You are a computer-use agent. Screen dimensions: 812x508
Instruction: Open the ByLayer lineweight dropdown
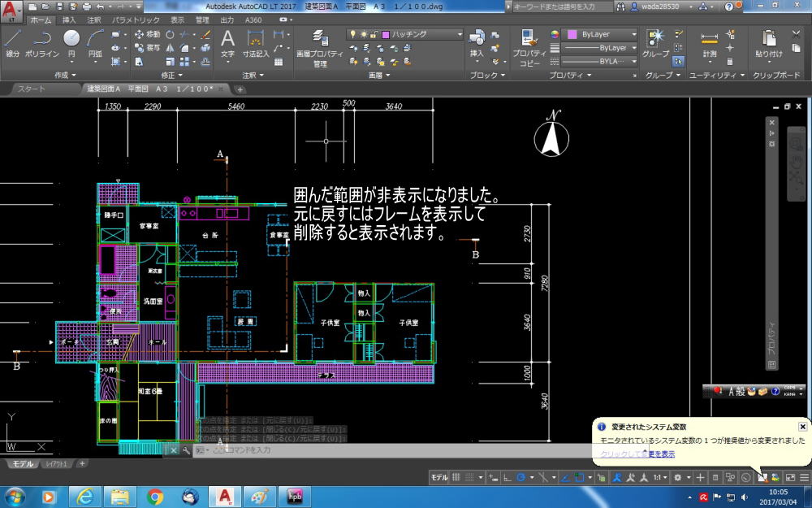(x=599, y=48)
